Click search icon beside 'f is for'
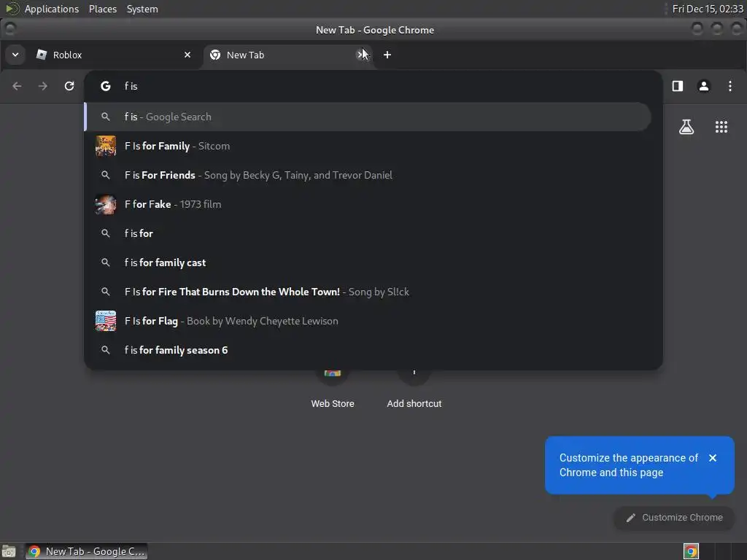The width and height of the screenshot is (747, 560). (x=106, y=233)
